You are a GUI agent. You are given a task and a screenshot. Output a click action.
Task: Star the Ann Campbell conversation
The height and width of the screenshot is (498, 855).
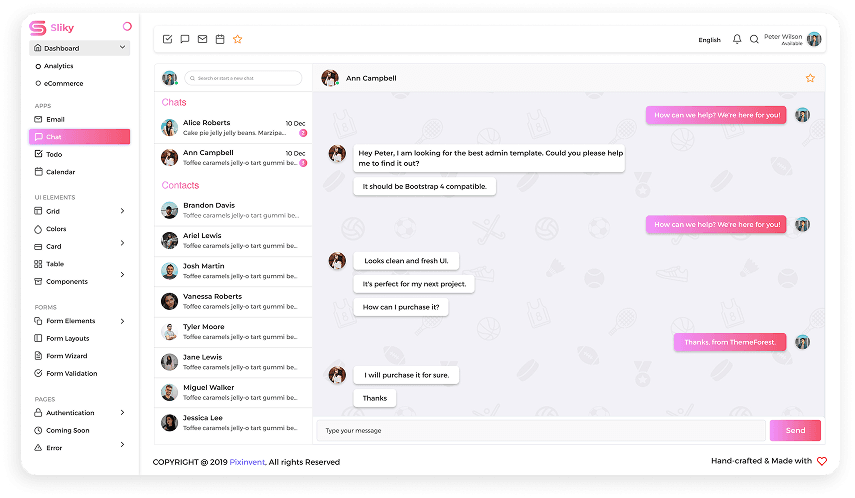(810, 78)
